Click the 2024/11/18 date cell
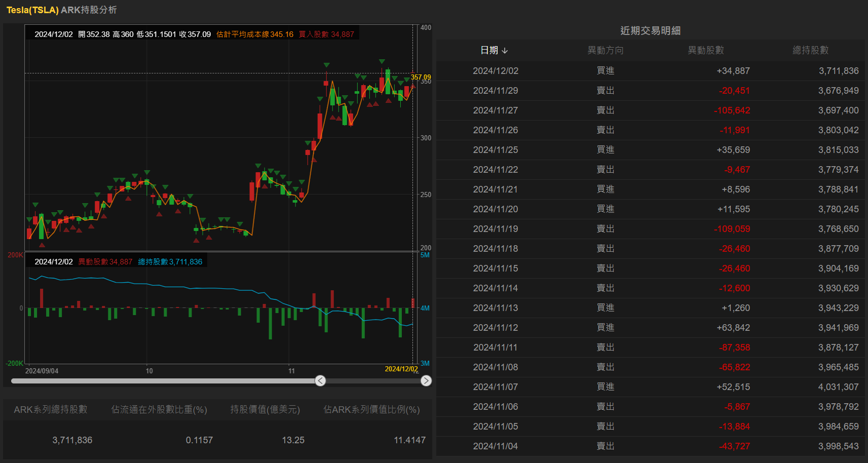 (x=496, y=249)
